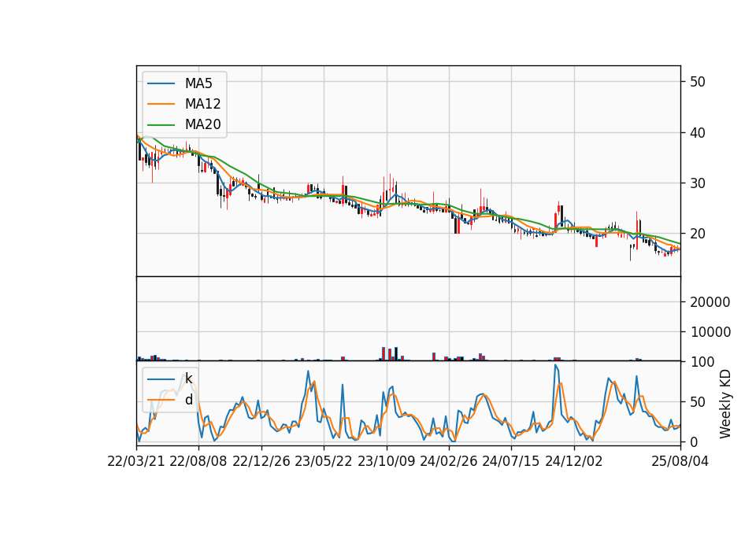The height and width of the screenshot is (543, 756).
Task: Click the 22/12/26 date tick label
Action: click(x=261, y=461)
